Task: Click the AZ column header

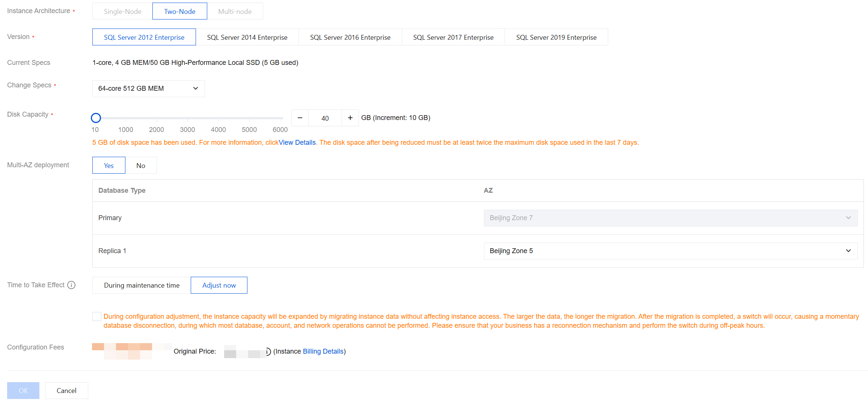Action: point(488,190)
